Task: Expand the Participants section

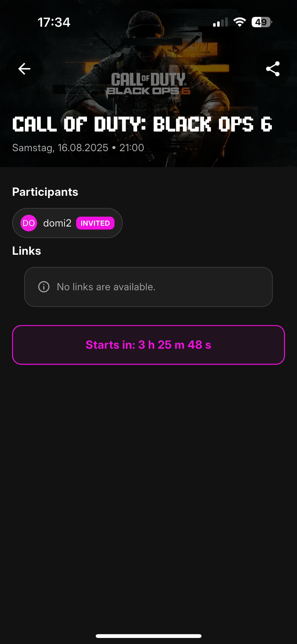Action: point(45,192)
